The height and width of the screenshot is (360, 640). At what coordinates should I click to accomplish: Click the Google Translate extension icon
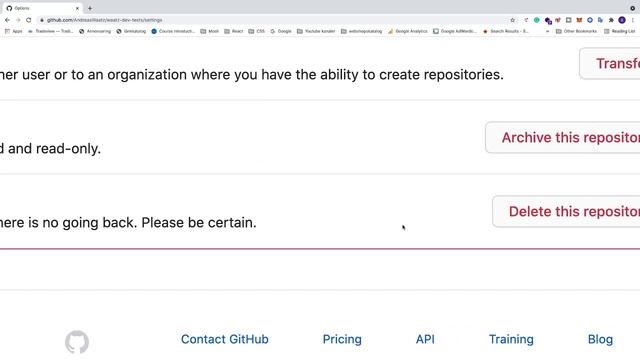click(600, 20)
